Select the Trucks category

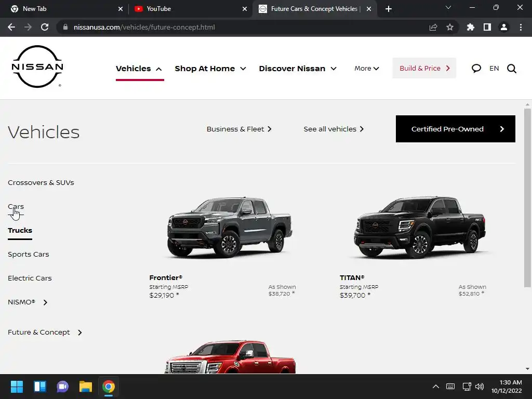20,230
